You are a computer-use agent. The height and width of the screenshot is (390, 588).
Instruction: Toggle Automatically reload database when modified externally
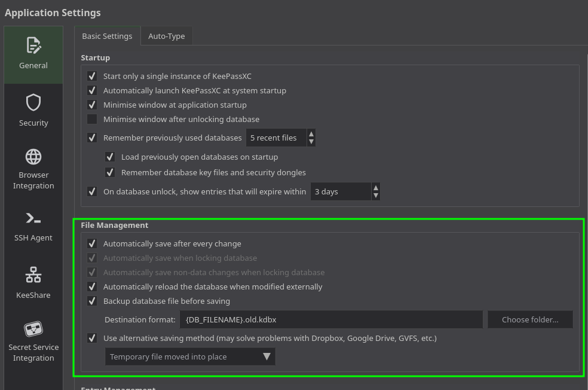[x=92, y=287]
